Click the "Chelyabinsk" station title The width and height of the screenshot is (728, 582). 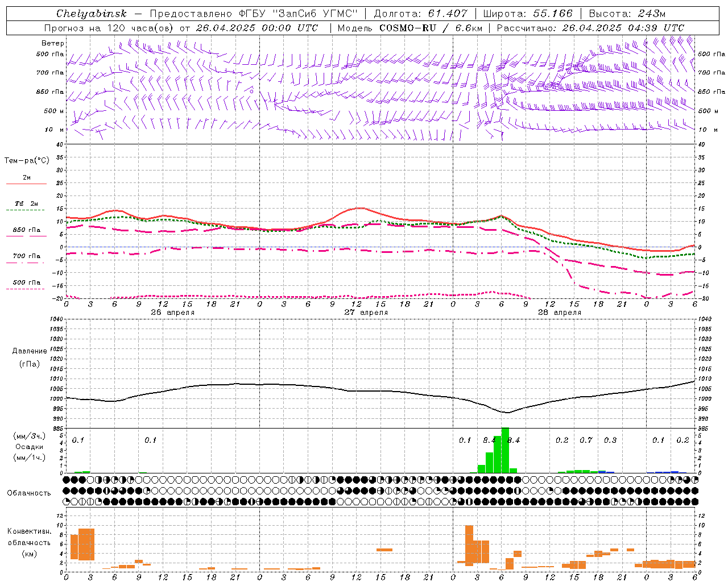(91, 14)
